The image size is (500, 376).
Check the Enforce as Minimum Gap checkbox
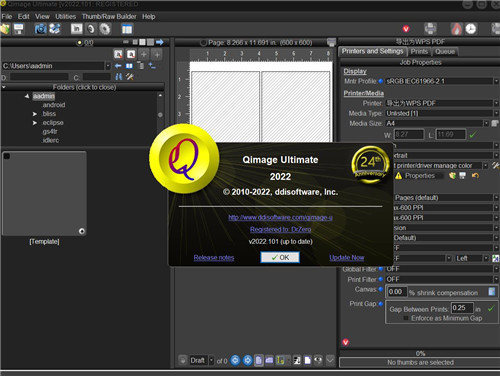coord(406,318)
